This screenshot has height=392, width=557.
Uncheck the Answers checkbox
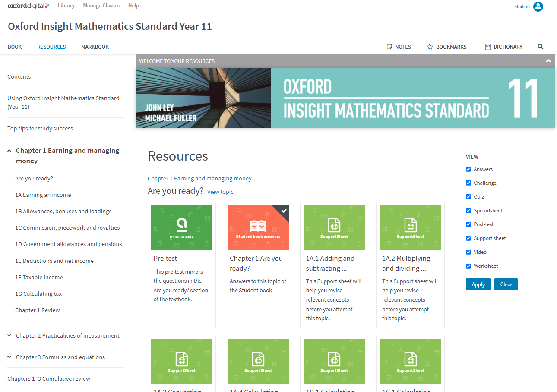pos(468,169)
